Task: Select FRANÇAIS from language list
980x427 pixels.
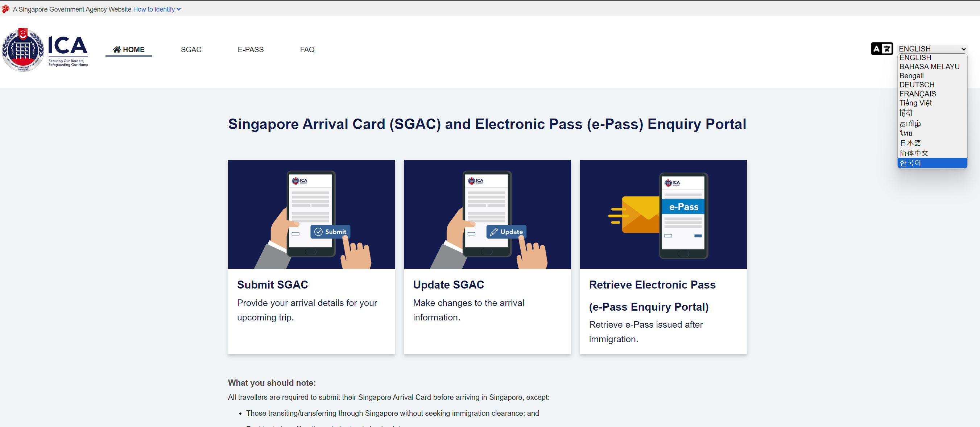Action: pos(932,94)
